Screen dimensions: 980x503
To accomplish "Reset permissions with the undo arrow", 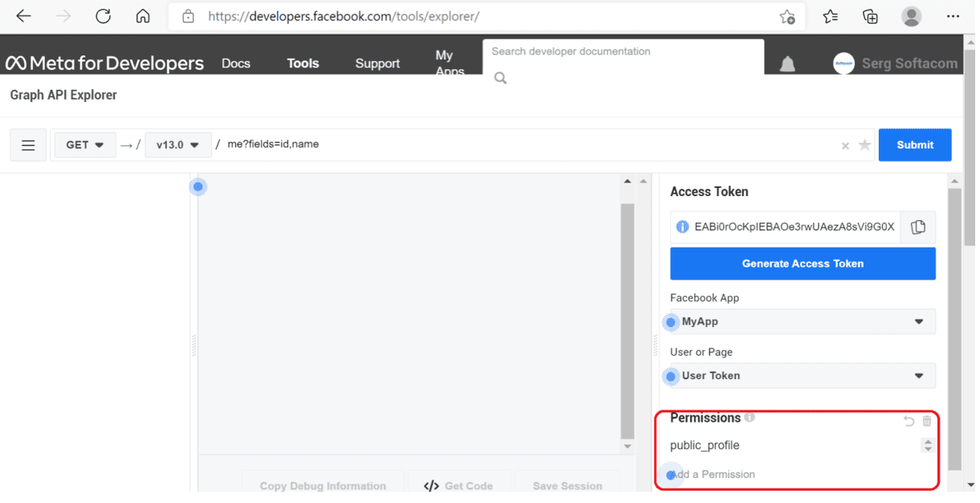I will click(909, 421).
